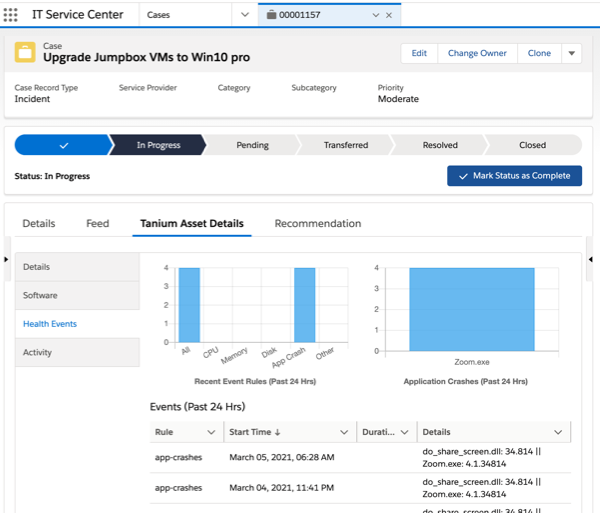Click app-crashes in March 04 row

[178, 488]
